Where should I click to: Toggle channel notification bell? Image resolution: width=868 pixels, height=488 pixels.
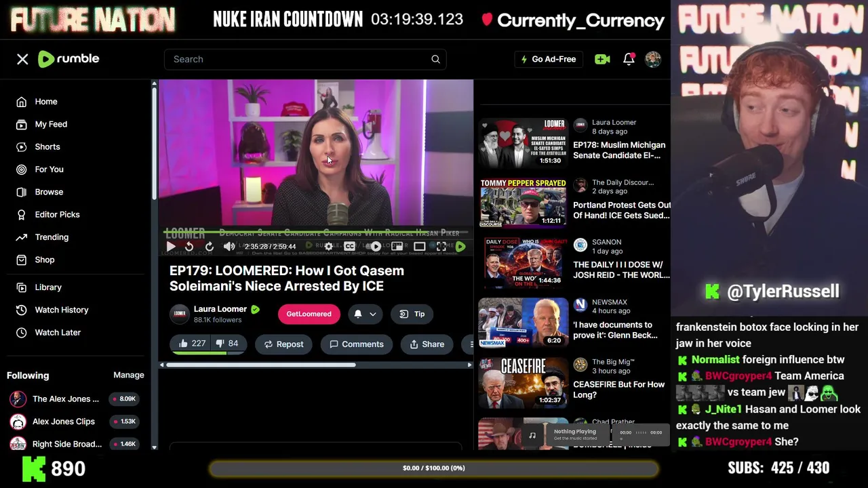click(x=358, y=314)
